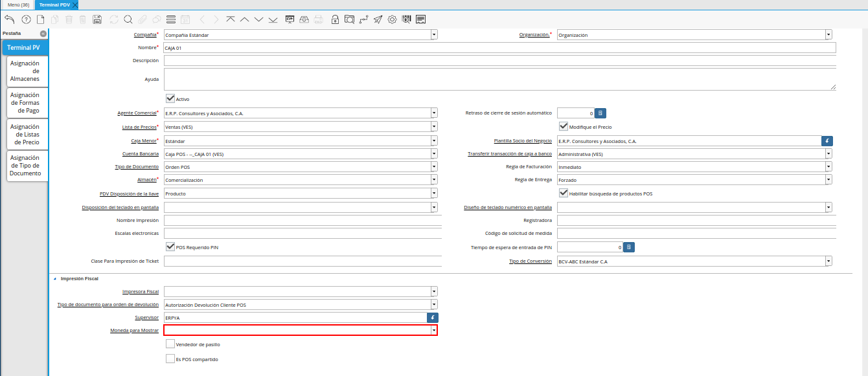
Task: Click the padlock icon in toolbar
Action: point(335,19)
